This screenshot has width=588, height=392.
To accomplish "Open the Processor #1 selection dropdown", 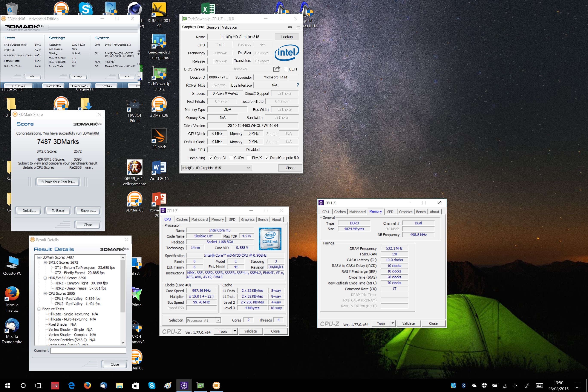I will pyautogui.click(x=204, y=320).
